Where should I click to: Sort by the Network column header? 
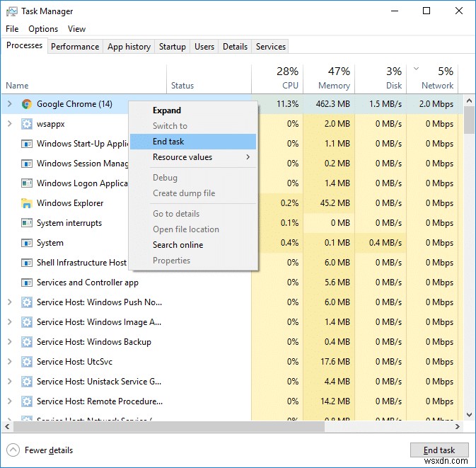[x=432, y=79]
